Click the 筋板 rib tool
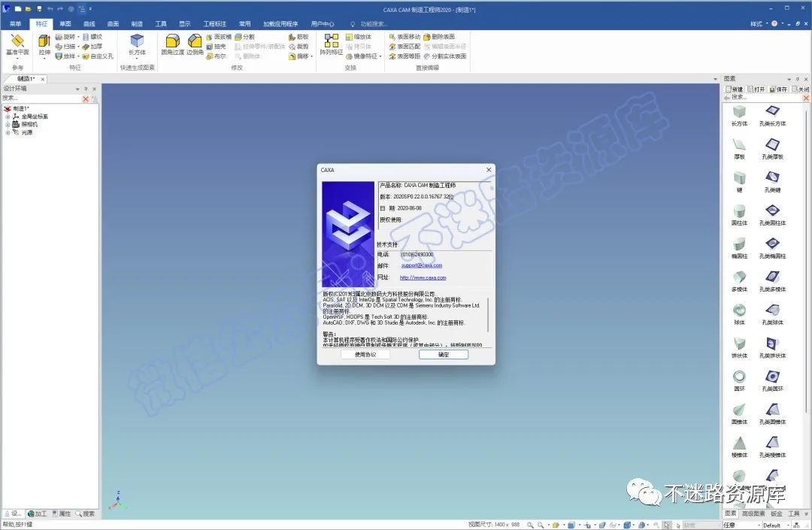812x530 pixels. pyautogui.click(x=298, y=37)
